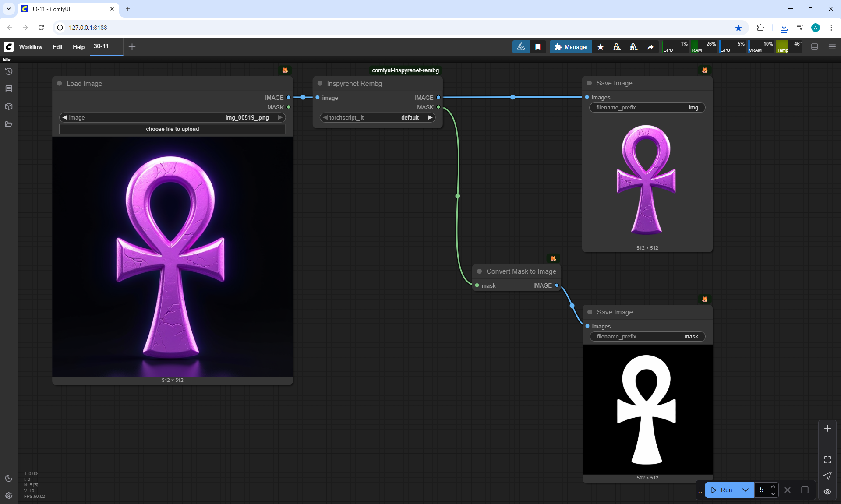The width and height of the screenshot is (841, 504).
Task: Open the workflows folder sidebar icon
Action: [9, 124]
